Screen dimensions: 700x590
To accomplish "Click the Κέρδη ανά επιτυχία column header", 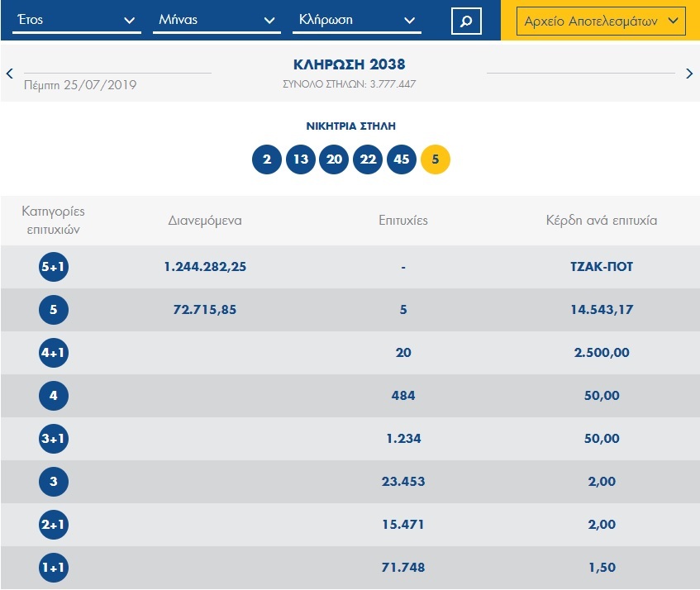I will pos(602,221).
